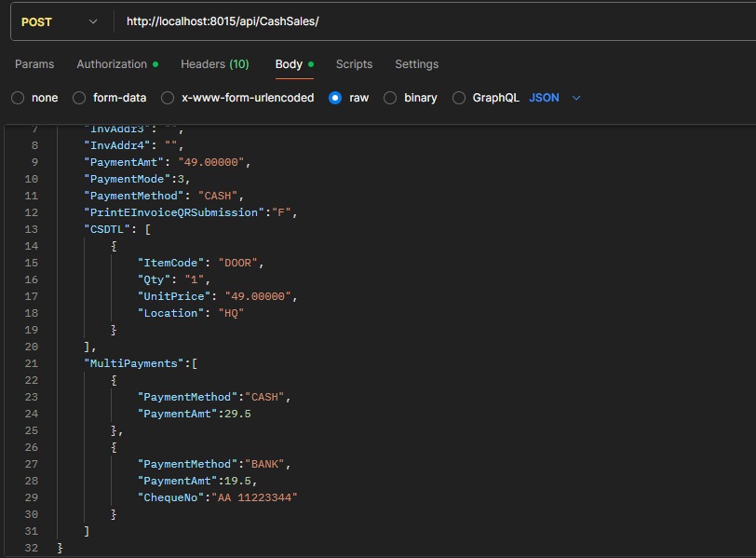
Task: Select x-www-form-urlencoded body type
Action: (x=168, y=98)
